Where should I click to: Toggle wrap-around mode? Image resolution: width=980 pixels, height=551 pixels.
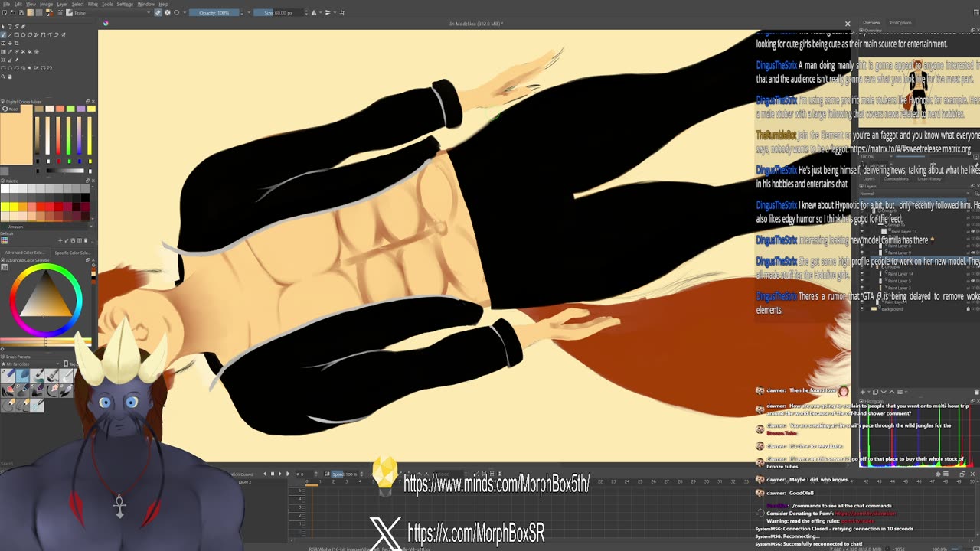(x=342, y=13)
